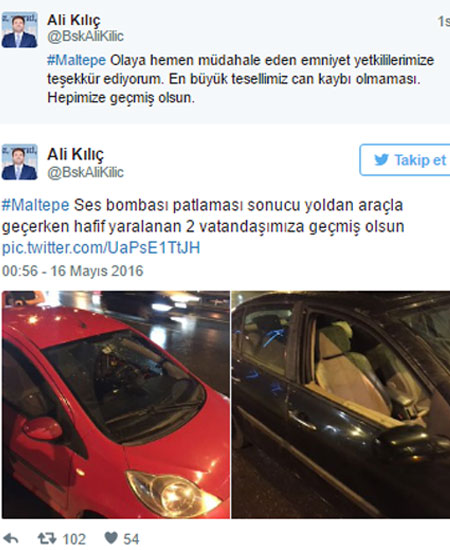Click @BskAliKilic handle in second tweet
The height and width of the screenshot is (550, 450).
coord(85,172)
